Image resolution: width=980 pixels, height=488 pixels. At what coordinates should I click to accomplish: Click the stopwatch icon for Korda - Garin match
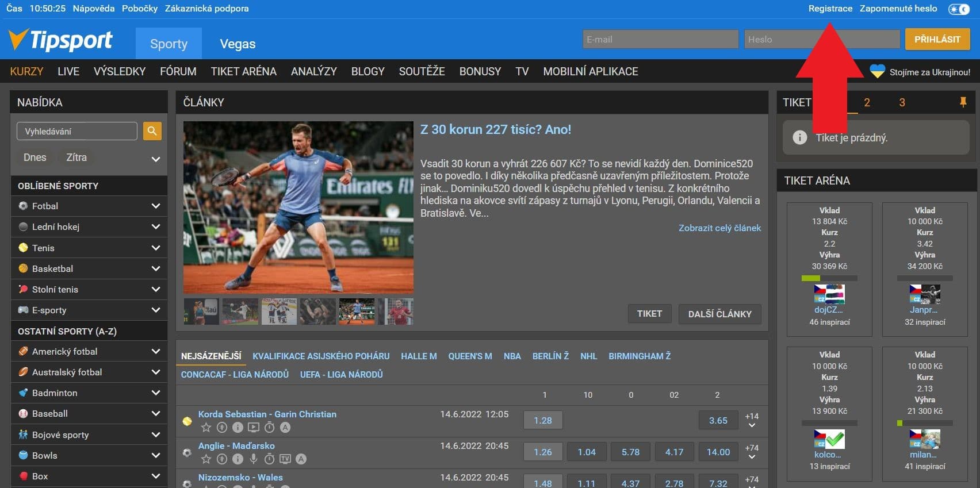[269, 428]
